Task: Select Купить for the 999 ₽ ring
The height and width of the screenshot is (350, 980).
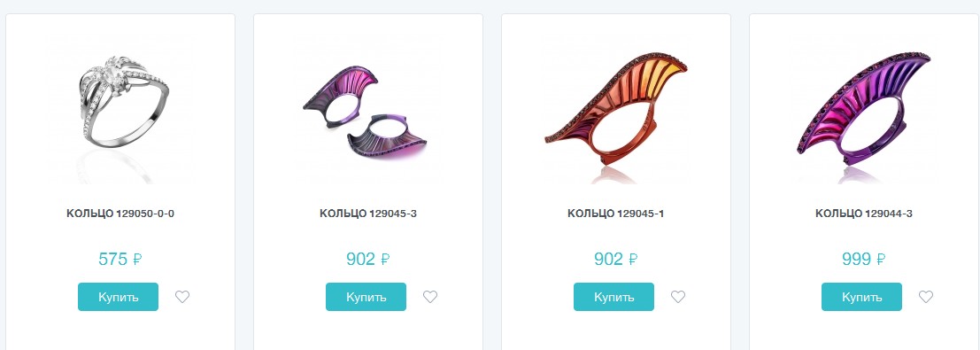Action: (861, 297)
